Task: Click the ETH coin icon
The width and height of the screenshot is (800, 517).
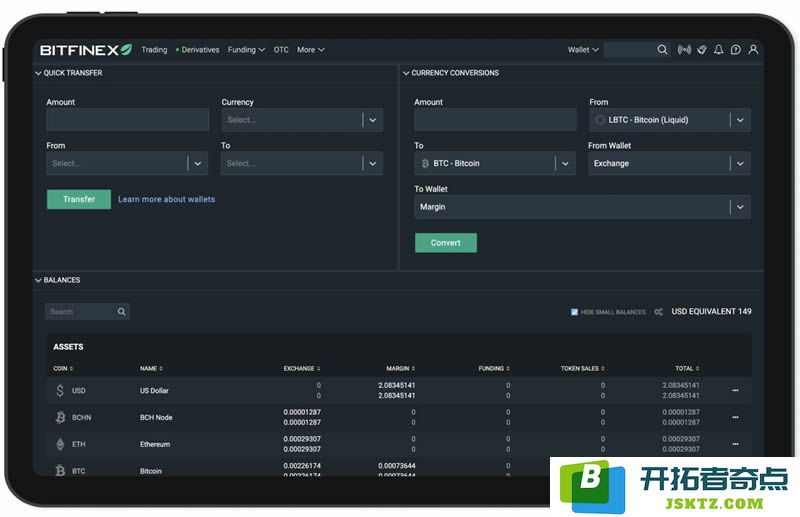Action: coord(60,444)
